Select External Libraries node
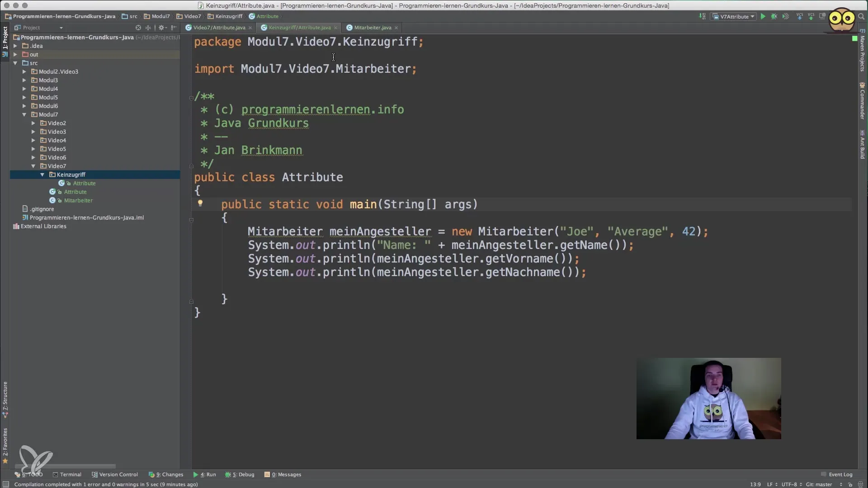The image size is (868, 488). pos(43,226)
